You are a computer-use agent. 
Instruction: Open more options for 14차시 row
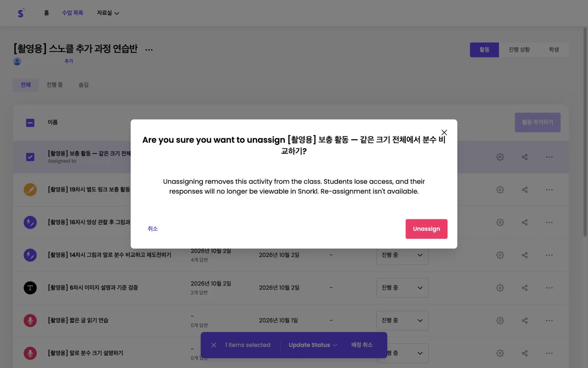pos(549,255)
